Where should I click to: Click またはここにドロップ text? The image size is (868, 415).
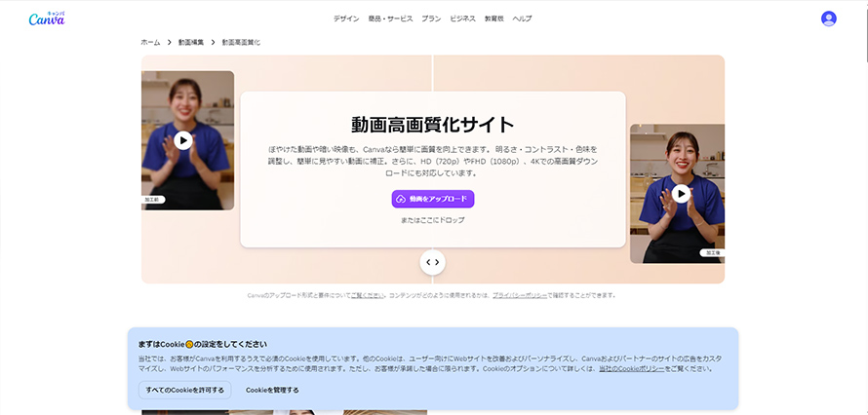pyautogui.click(x=433, y=220)
